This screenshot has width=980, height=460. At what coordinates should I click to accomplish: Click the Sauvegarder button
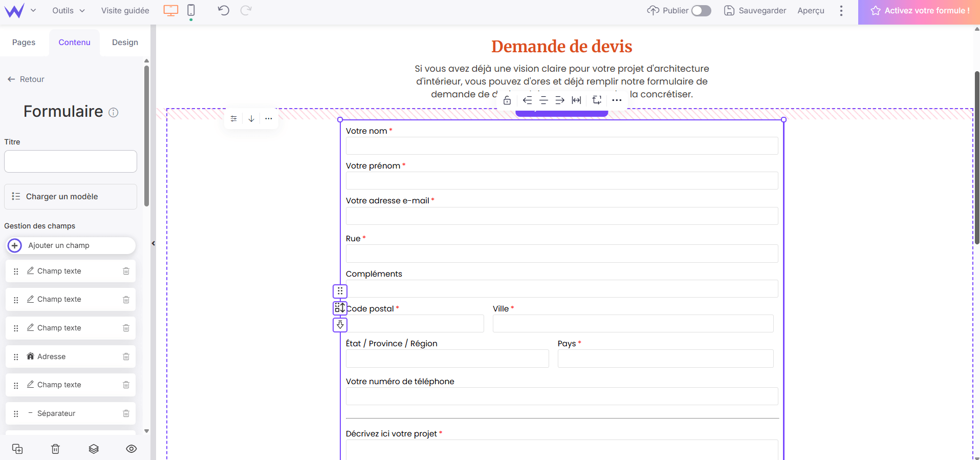pos(755,10)
